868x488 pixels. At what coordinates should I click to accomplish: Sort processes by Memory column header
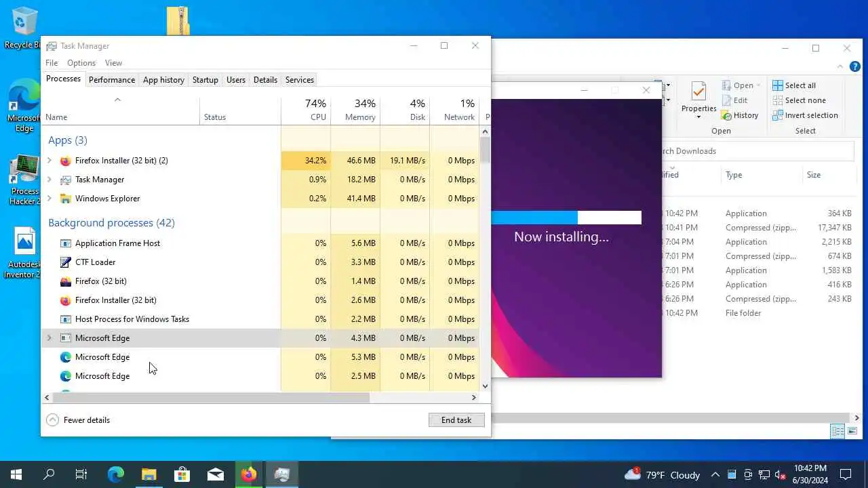click(x=355, y=110)
